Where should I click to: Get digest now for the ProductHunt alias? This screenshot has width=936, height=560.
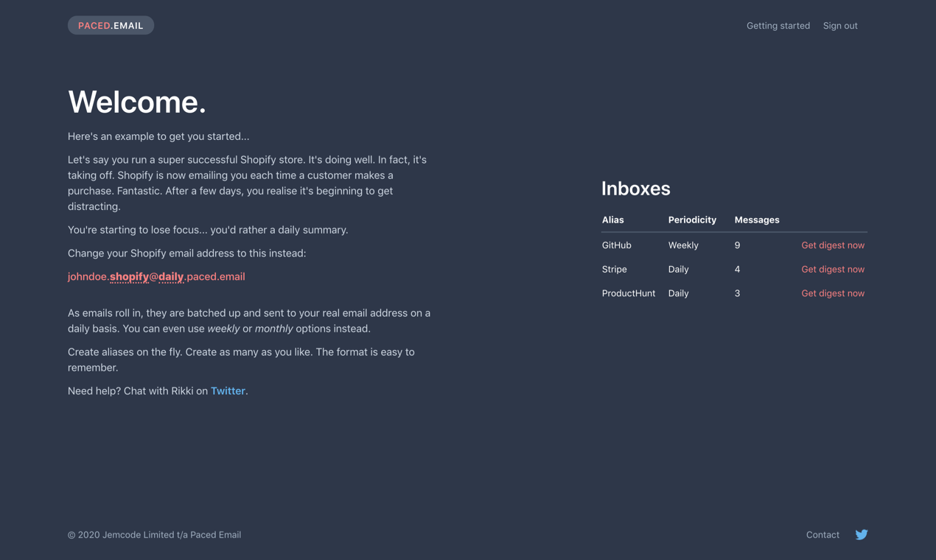[833, 293]
